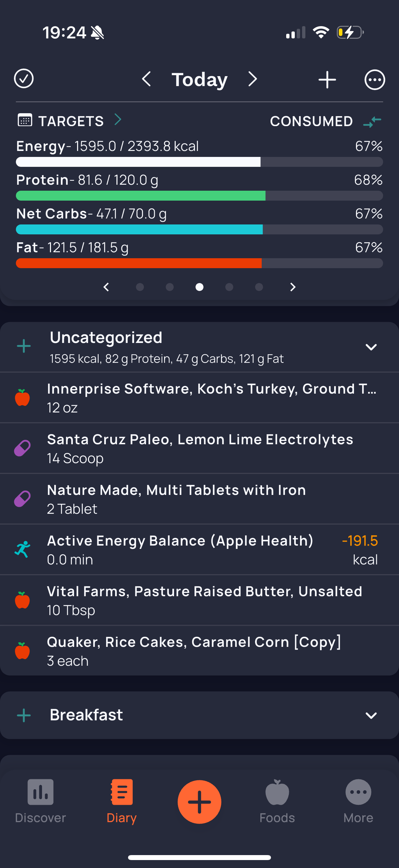Expand the Breakfast section
This screenshot has height=868, width=399.
click(371, 715)
